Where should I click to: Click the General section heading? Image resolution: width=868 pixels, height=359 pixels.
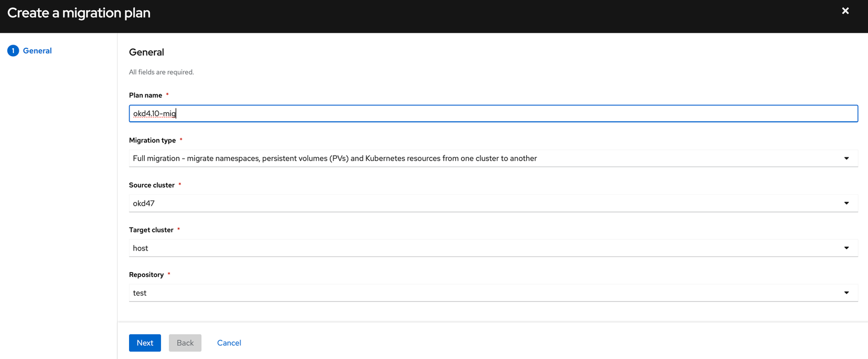click(146, 52)
